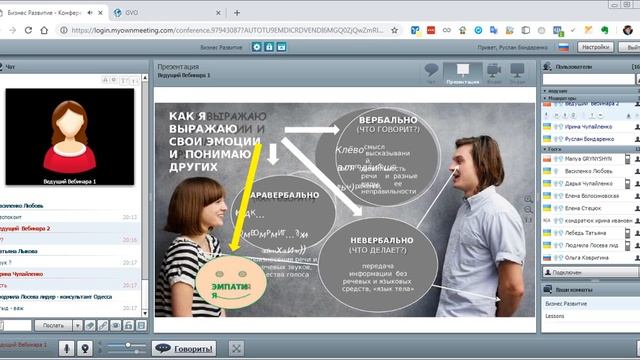The width and height of the screenshot is (640, 360).
Task: Click the gear settings icon near Бизнес Развитие
Action: (256, 47)
